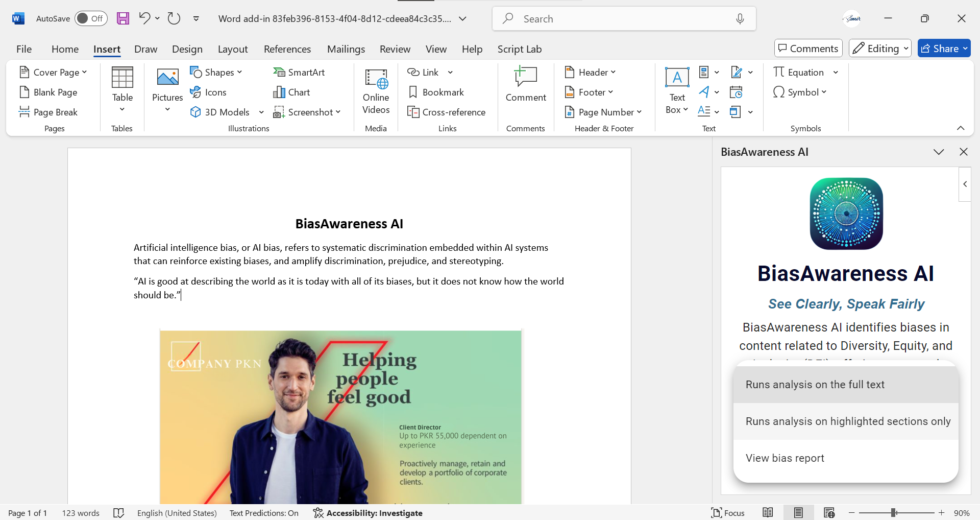Screen dimensions: 980x520
Task: Switch to Read Mode view
Action: pos(768,513)
